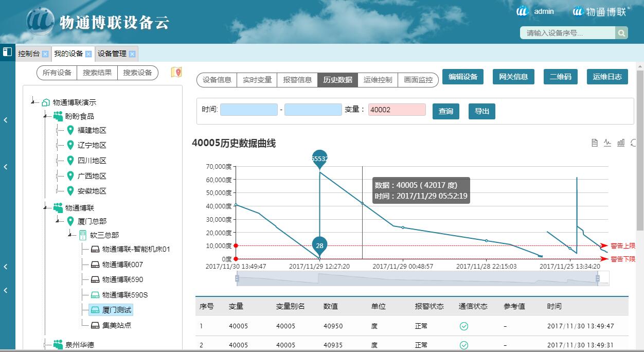This screenshot has width=644, height=352.
Task: Close the 控制台 tab
Action: (x=45, y=54)
